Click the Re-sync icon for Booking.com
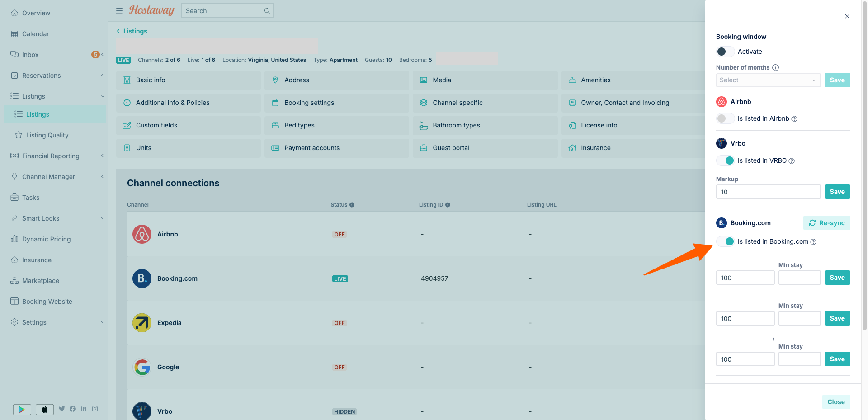868x420 pixels. [812, 223]
